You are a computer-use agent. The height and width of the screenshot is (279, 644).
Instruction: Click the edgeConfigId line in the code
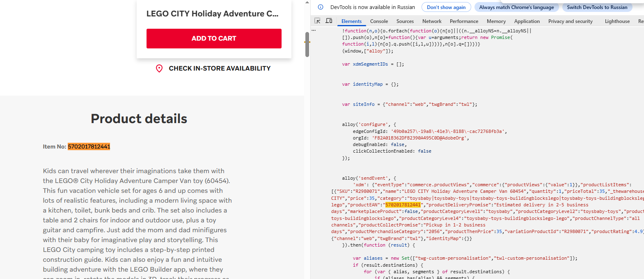coord(430,131)
